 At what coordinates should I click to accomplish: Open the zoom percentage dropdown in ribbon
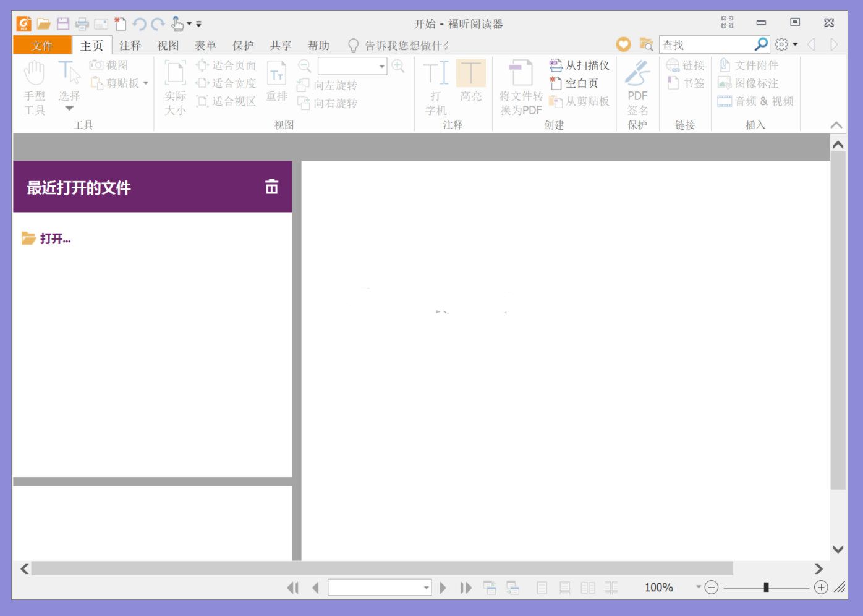pyautogui.click(x=381, y=66)
